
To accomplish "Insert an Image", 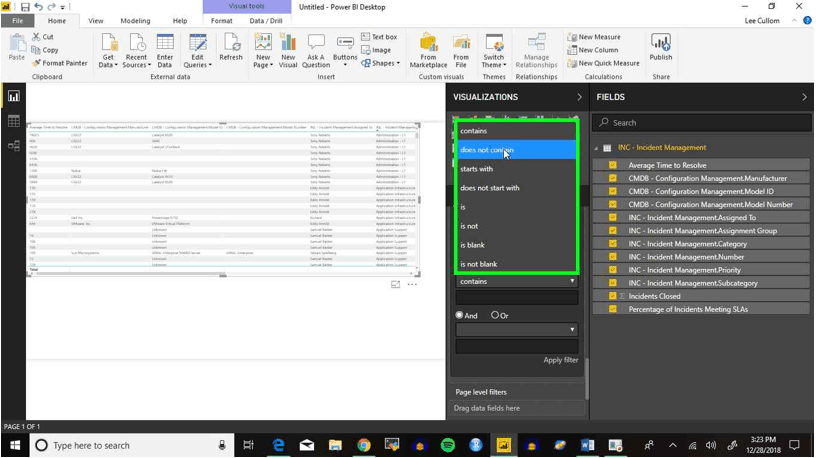I will pos(376,50).
